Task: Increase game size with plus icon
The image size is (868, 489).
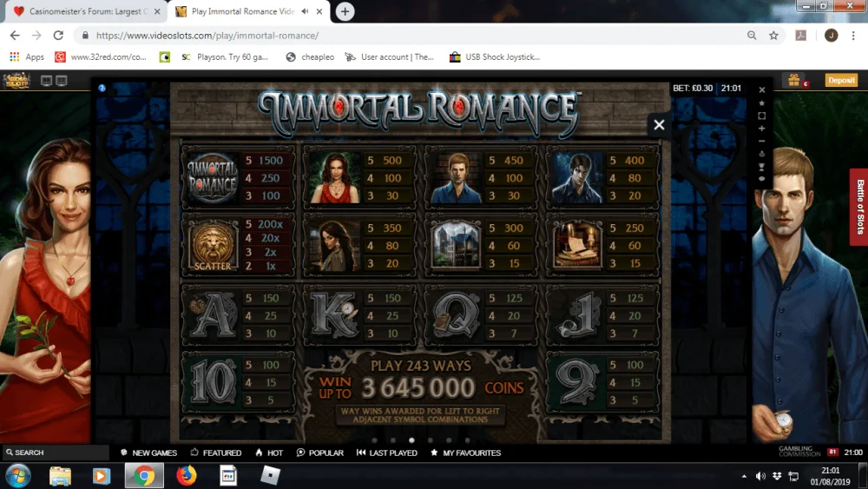Action: (762, 129)
